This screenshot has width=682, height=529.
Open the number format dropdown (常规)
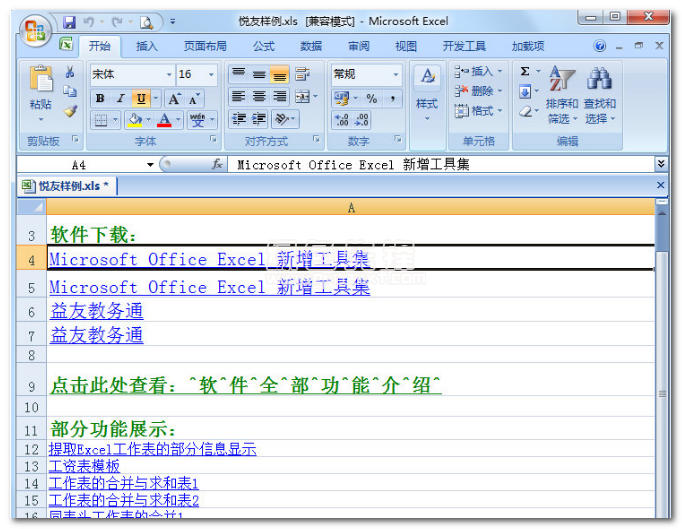click(395, 74)
